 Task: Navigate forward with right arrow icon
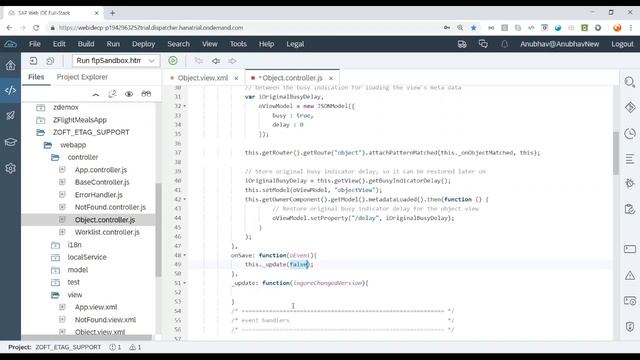(232, 61)
